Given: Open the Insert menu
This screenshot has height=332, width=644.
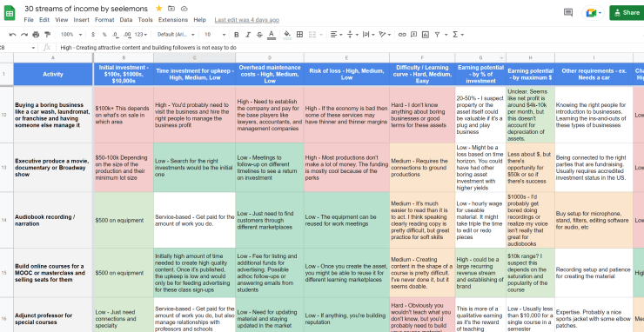Looking at the screenshot, I should (81, 20).
